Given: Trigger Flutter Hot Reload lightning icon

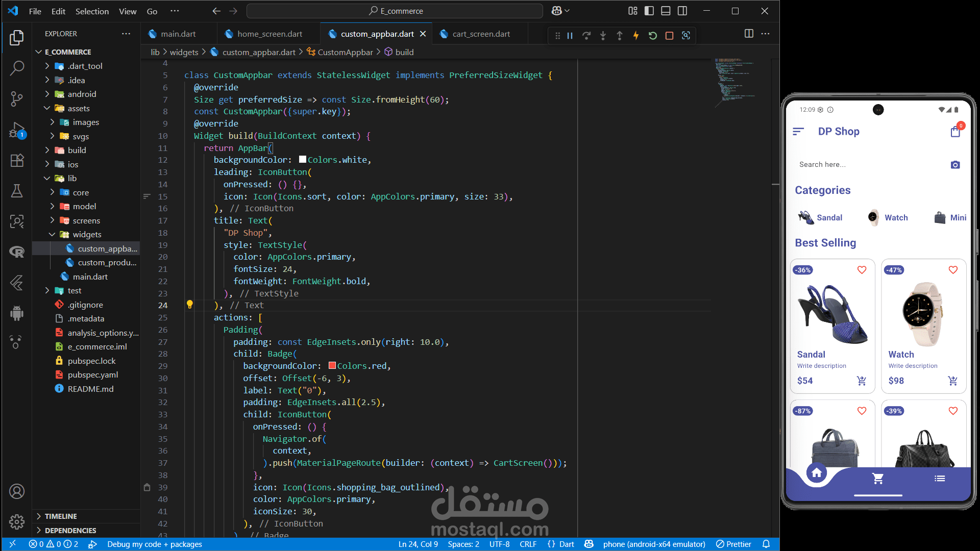Looking at the screenshot, I should pos(636,36).
